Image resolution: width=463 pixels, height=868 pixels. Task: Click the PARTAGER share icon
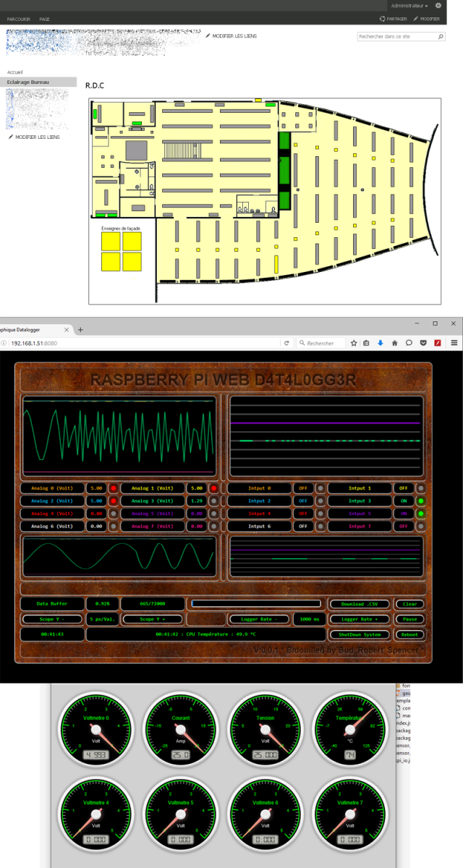tap(381, 19)
